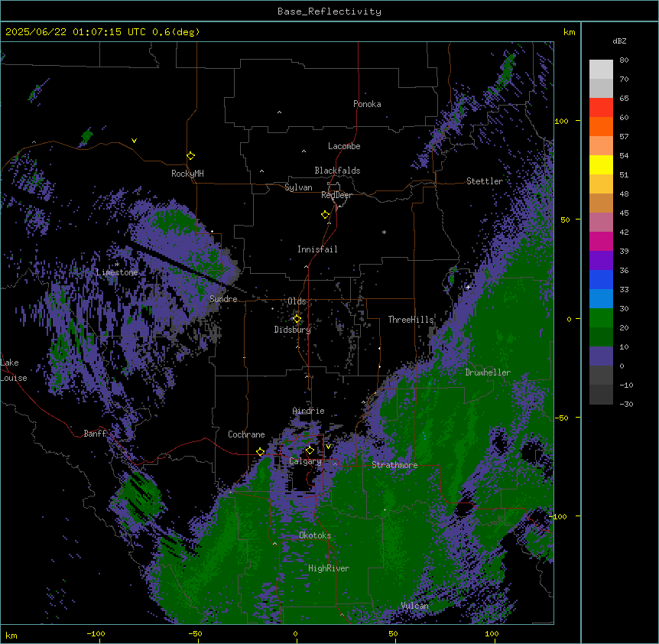The image size is (659, 644).
Task: Click the -100 tick on the bottom axis
Action: point(96,633)
